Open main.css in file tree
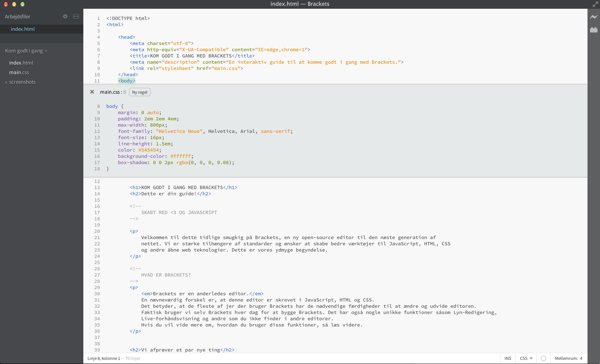600x364 pixels. coord(19,72)
